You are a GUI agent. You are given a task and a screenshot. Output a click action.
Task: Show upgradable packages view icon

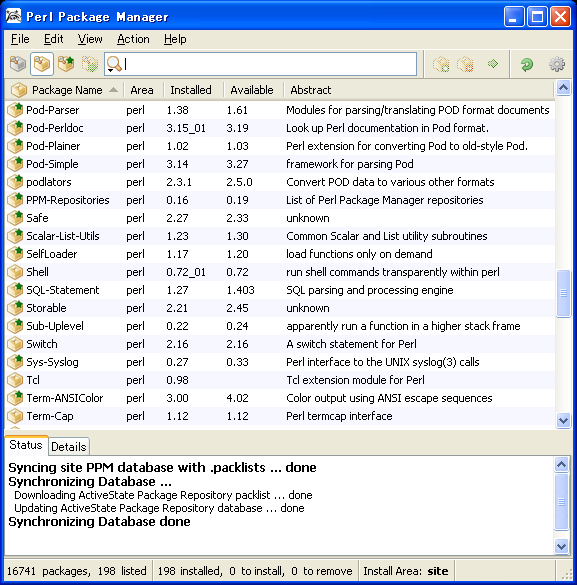66,64
